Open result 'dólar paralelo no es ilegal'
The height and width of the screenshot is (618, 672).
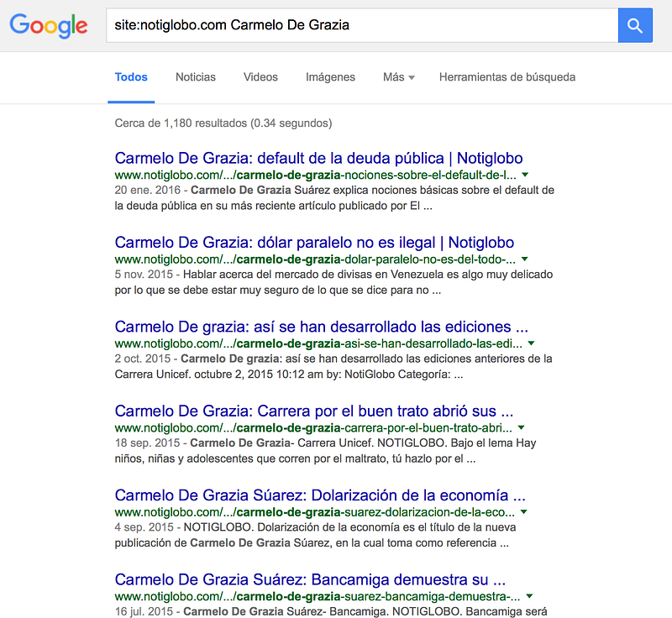click(x=314, y=243)
